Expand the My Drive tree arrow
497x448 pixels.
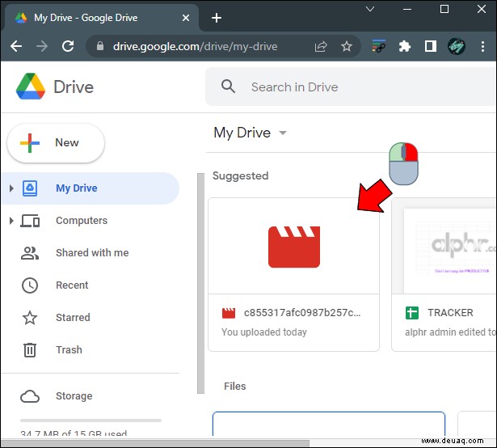tap(11, 188)
